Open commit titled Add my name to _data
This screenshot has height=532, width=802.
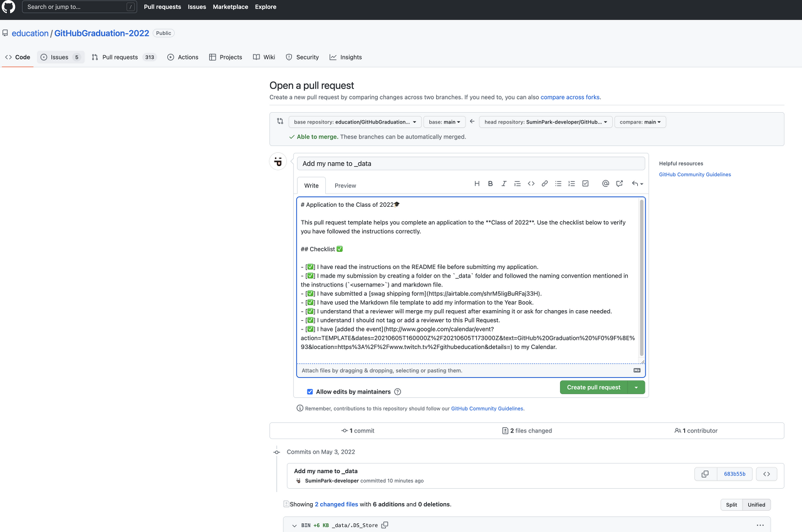[326, 471]
